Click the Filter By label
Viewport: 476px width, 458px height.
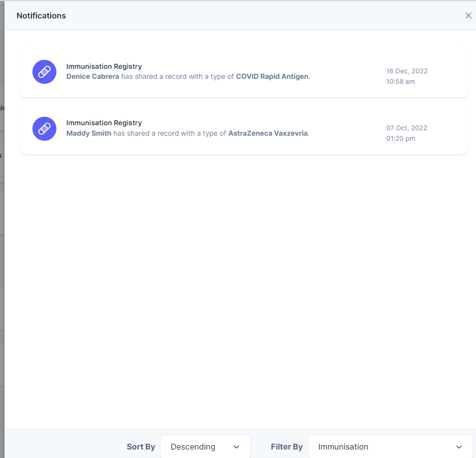point(286,447)
